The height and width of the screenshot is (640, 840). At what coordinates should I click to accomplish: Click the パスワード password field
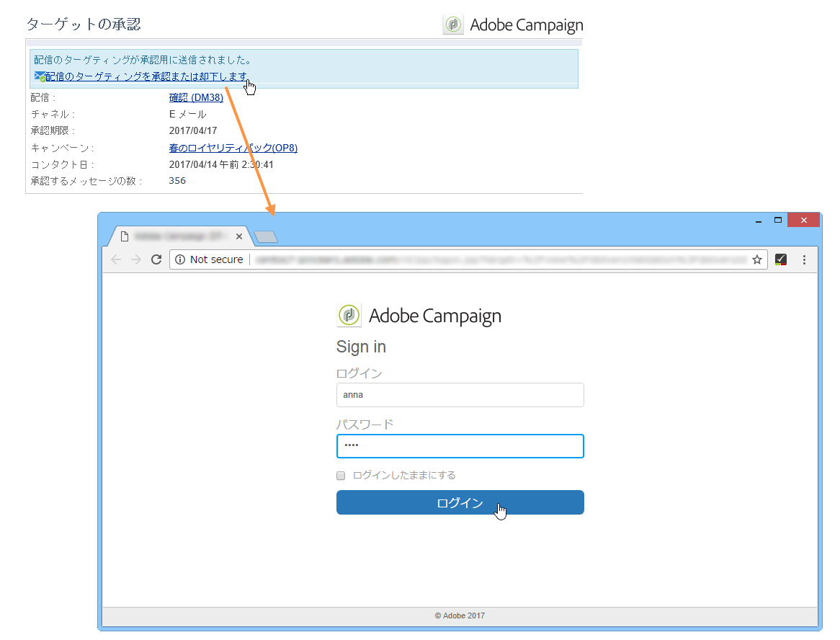[460, 446]
